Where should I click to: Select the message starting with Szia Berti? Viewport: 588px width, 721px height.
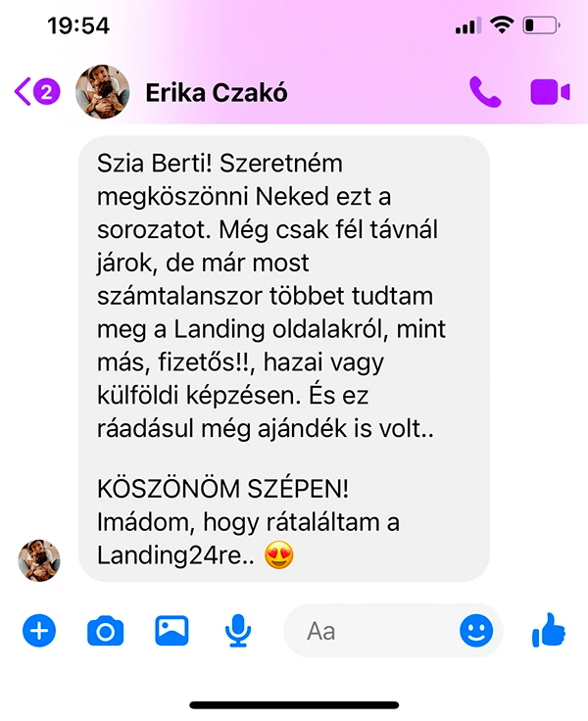click(284, 359)
